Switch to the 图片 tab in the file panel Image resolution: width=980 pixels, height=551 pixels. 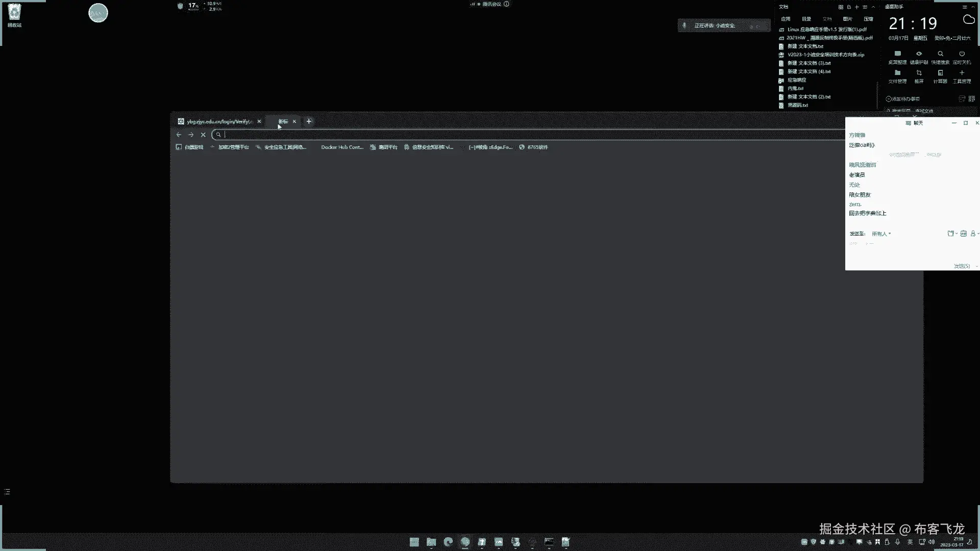coord(847,19)
